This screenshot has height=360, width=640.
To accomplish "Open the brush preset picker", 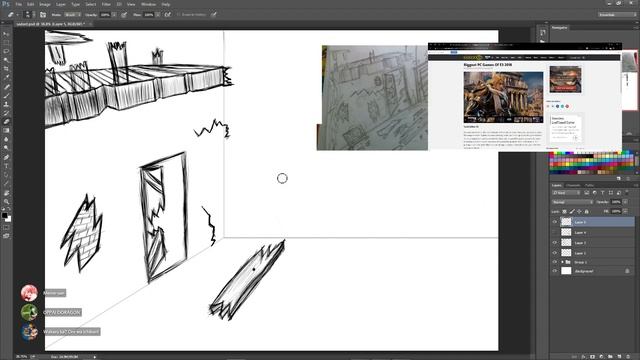I will [28, 15].
